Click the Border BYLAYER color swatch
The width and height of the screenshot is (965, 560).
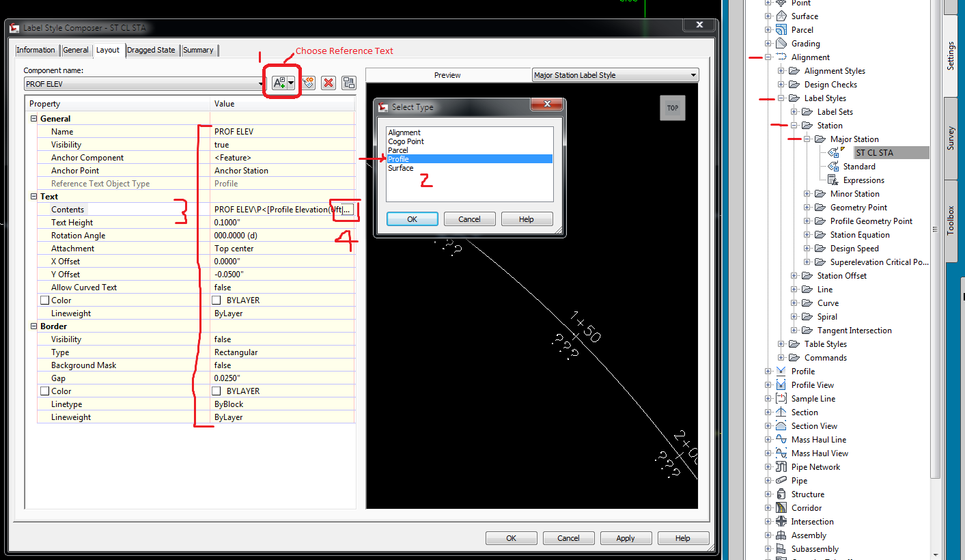click(x=216, y=391)
